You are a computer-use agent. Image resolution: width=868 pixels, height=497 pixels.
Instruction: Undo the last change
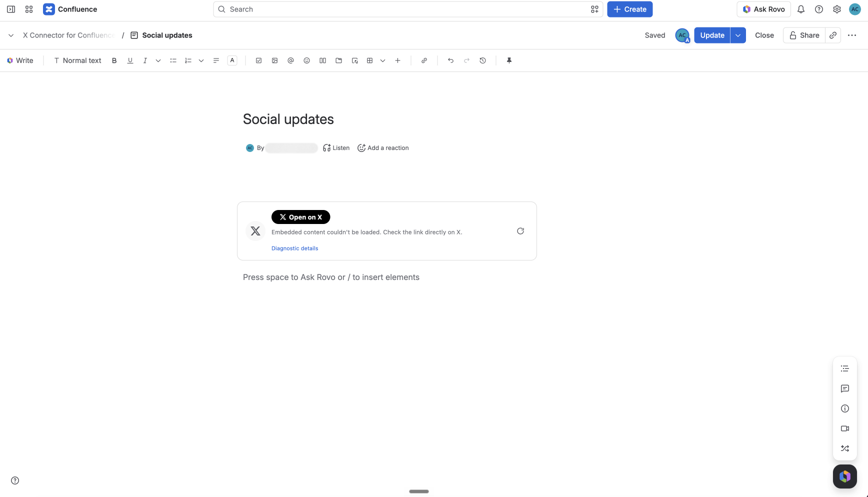pos(450,60)
